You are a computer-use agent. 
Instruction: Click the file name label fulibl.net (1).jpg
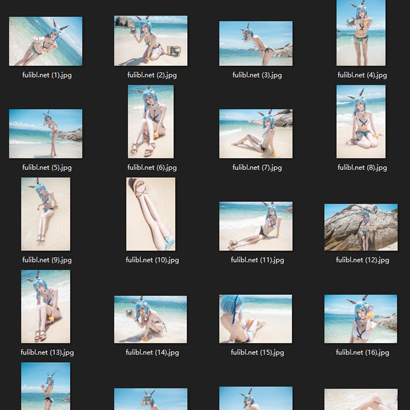[47, 75]
